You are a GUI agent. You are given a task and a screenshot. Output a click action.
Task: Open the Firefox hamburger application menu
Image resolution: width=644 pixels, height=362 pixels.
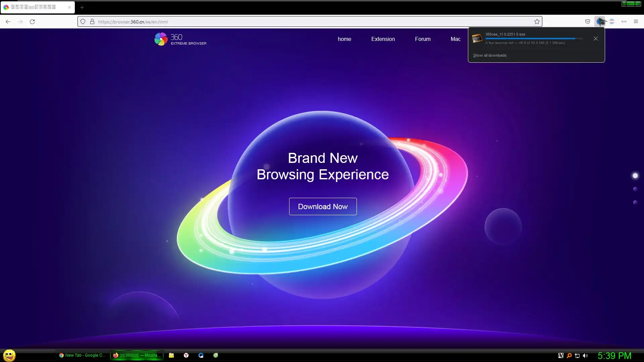tap(636, 21)
